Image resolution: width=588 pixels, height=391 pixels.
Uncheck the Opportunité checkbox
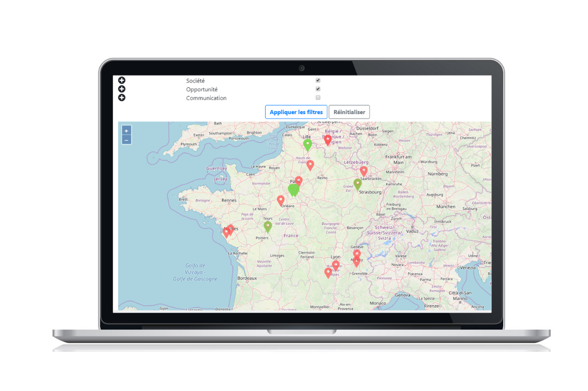[x=318, y=89]
